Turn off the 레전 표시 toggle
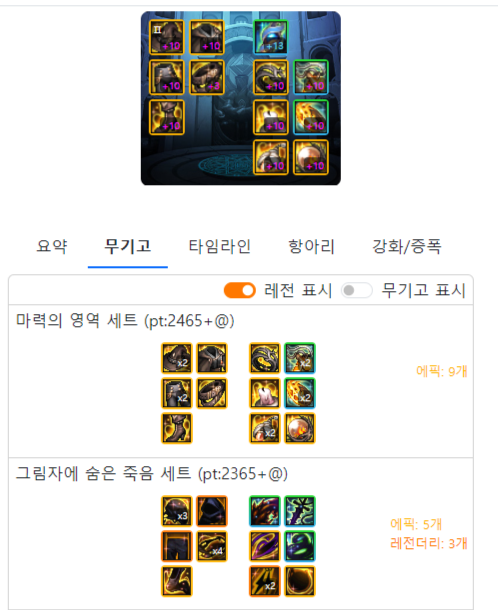 [x=240, y=290]
